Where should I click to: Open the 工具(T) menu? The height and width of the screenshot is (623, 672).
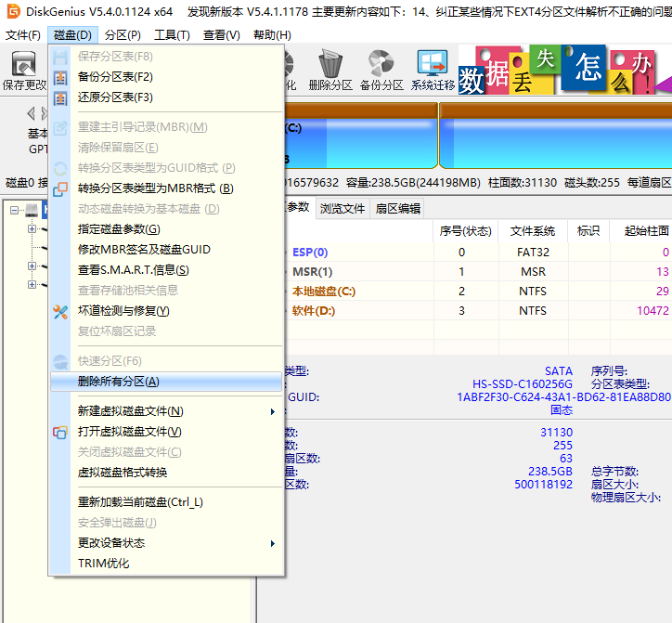(x=172, y=35)
